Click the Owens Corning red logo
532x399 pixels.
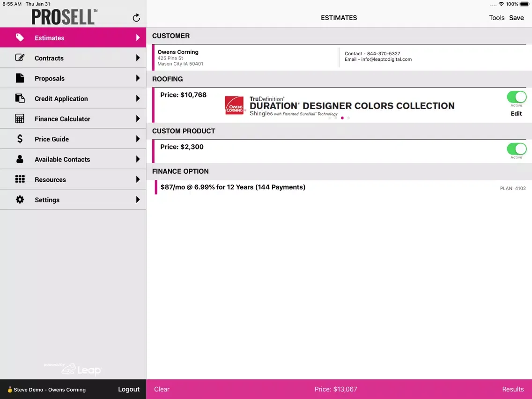pos(234,105)
